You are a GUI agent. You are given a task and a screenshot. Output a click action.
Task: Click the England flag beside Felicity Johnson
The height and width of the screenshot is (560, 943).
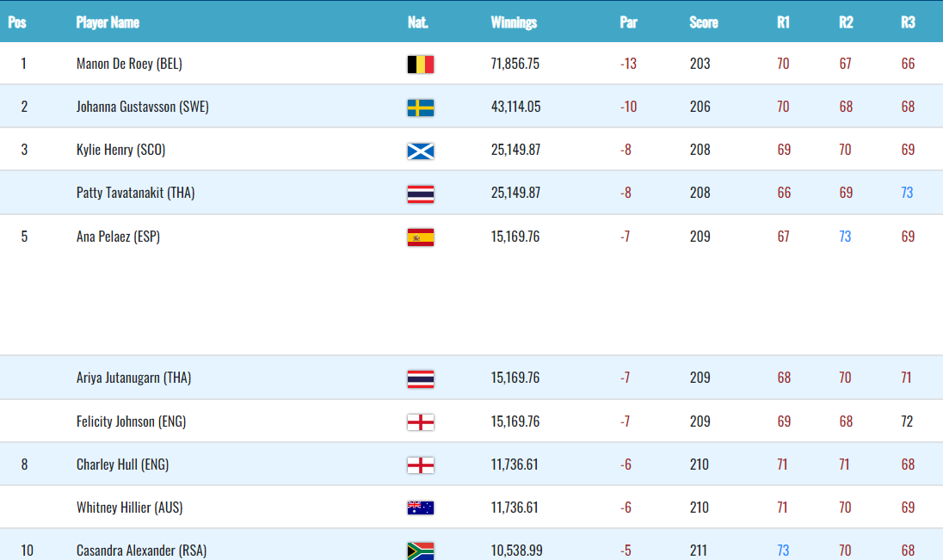pos(420,422)
